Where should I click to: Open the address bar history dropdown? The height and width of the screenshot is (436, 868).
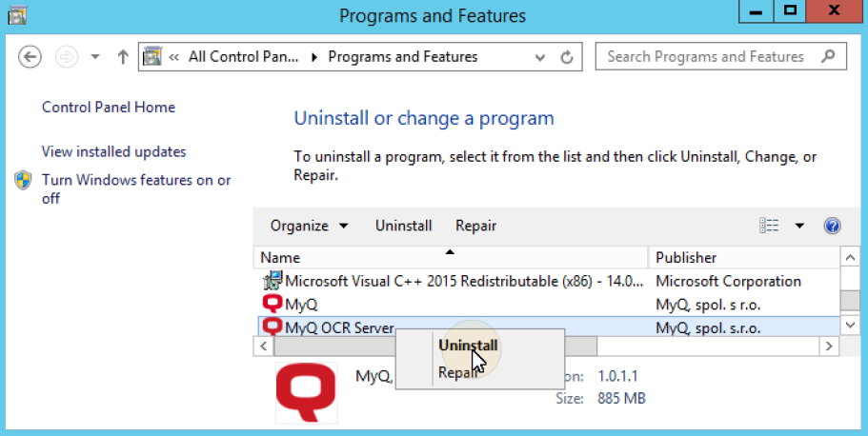[540, 57]
